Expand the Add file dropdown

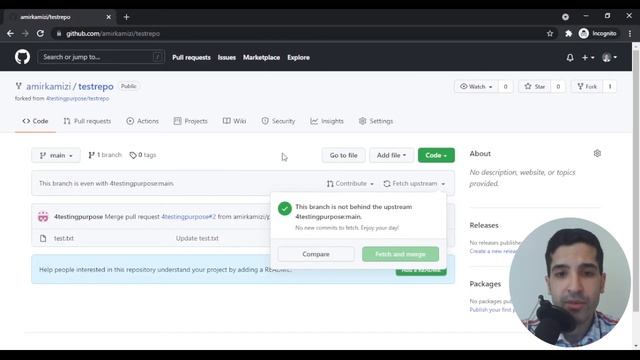pyautogui.click(x=391, y=156)
